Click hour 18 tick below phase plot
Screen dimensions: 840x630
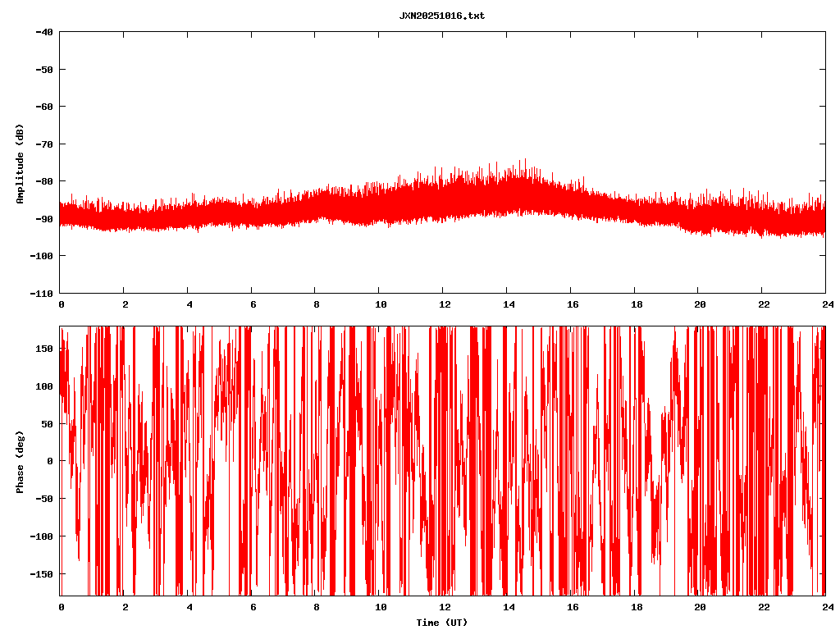pyautogui.click(x=634, y=607)
